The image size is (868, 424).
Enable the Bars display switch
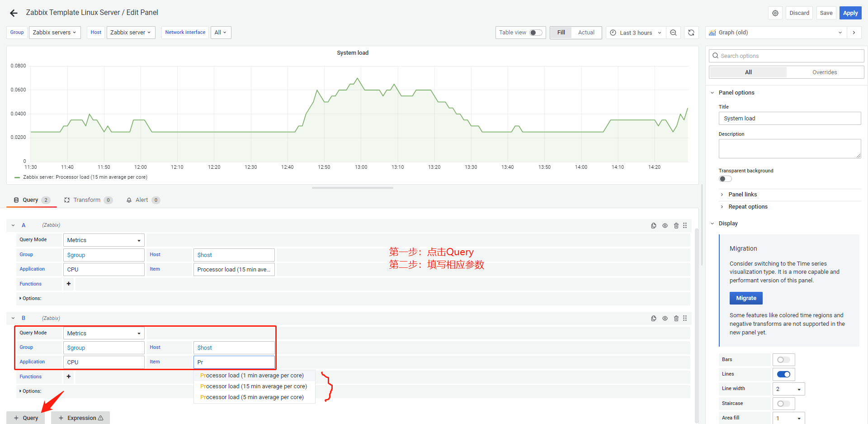(783, 360)
